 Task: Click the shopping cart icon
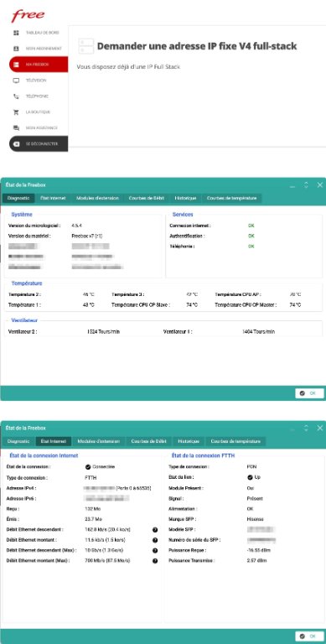click(x=17, y=112)
